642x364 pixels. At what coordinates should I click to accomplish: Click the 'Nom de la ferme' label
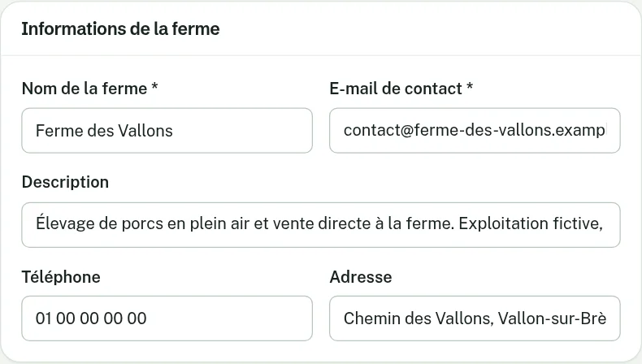pyautogui.click(x=85, y=89)
